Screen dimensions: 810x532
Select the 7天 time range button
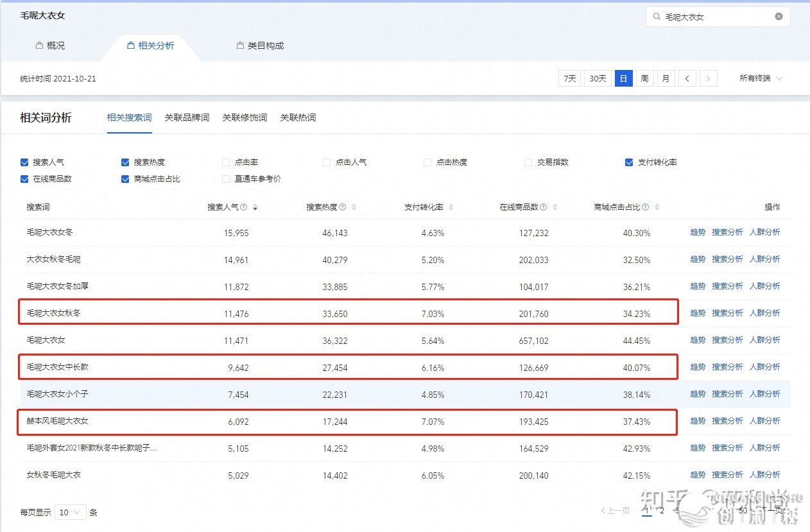[x=569, y=78]
